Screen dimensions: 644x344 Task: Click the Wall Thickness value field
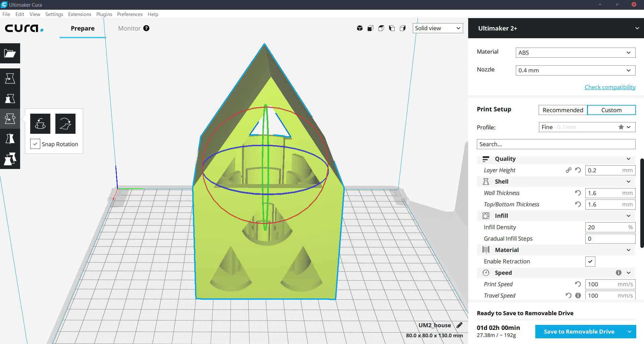click(610, 193)
